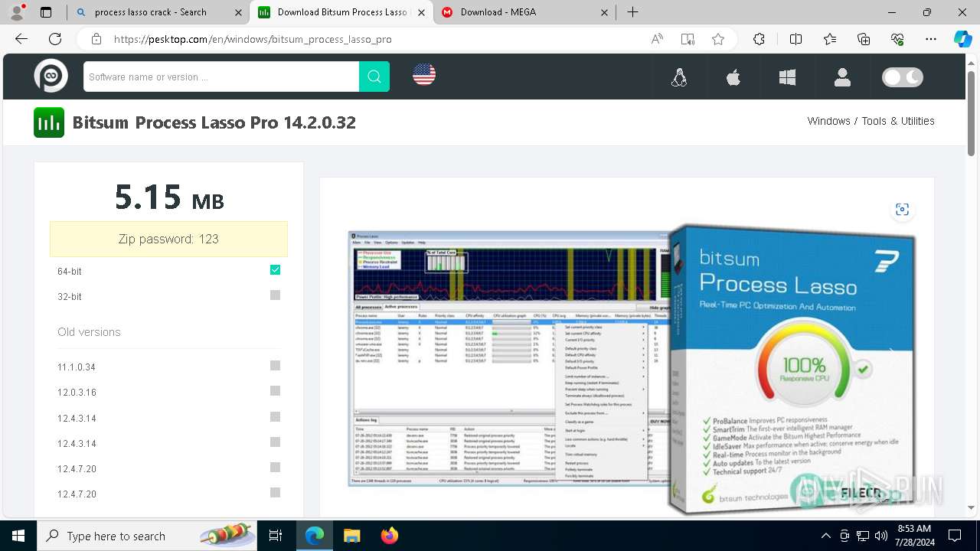Click the page vertical scrollbar down arrow
This screenshot has height=551, width=980.
[x=972, y=507]
